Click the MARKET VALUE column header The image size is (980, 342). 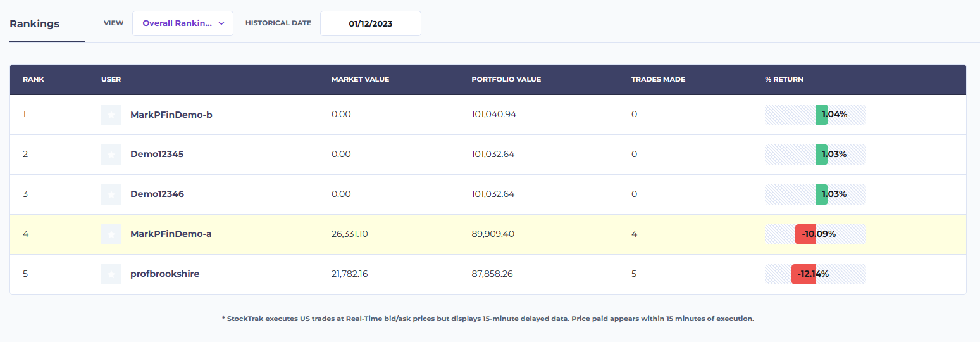pyautogui.click(x=361, y=80)
